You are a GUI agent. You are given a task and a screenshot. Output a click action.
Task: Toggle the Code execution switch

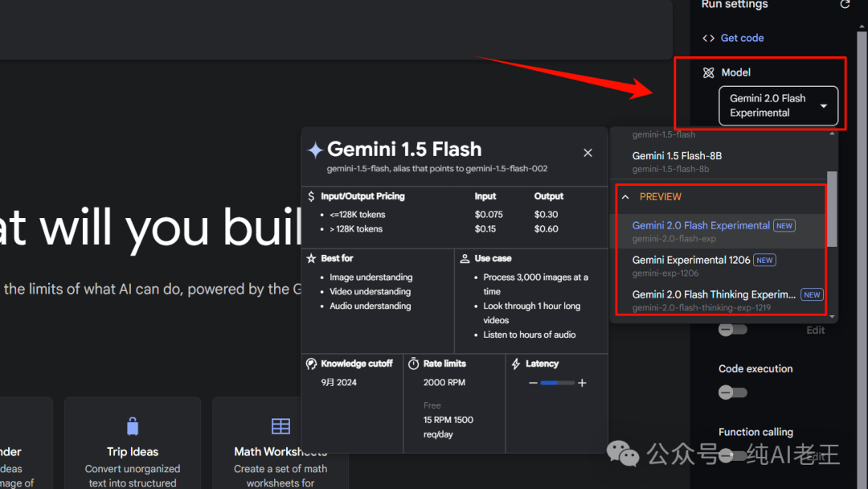[x=732, y=392]
